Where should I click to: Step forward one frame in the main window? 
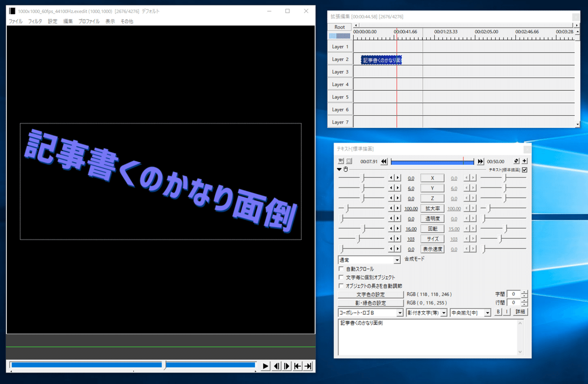(287, 366)
